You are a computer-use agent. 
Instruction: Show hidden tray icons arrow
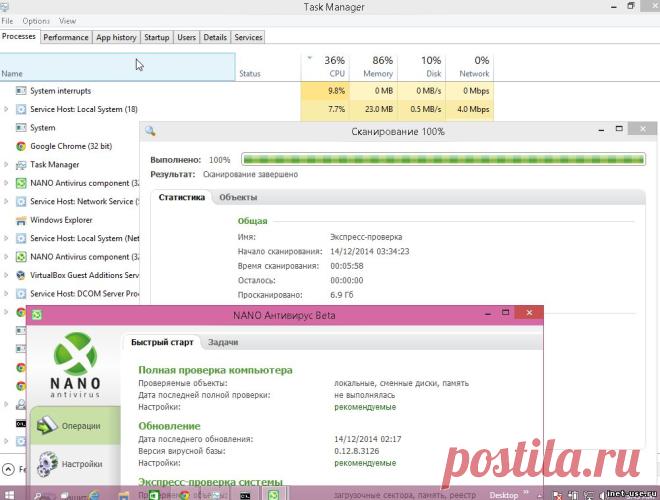(x=539, y=496)
